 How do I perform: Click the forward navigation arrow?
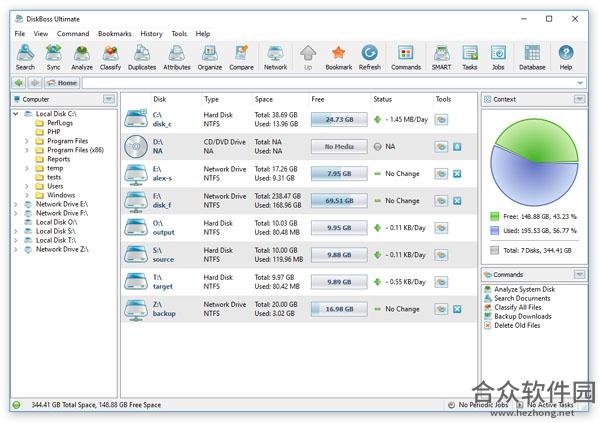35,83
